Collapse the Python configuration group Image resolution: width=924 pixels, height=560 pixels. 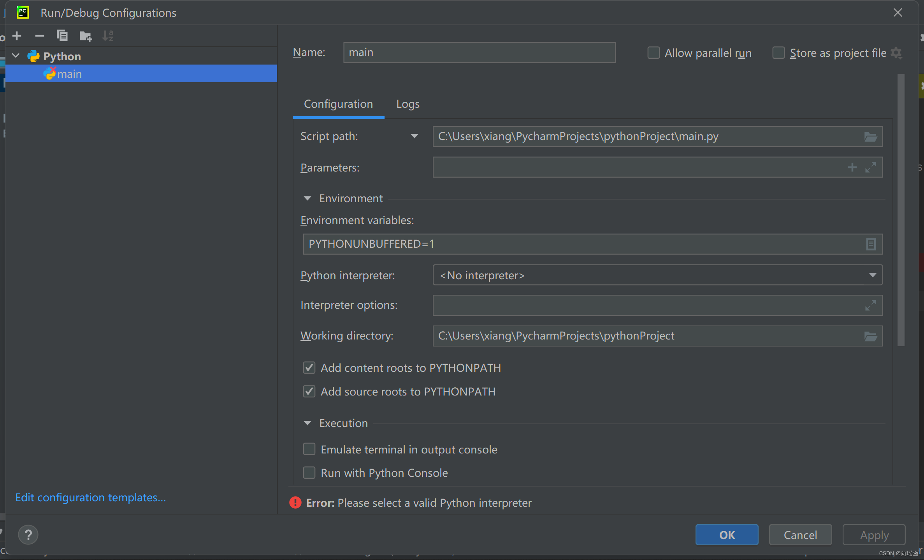click(16, 56)
